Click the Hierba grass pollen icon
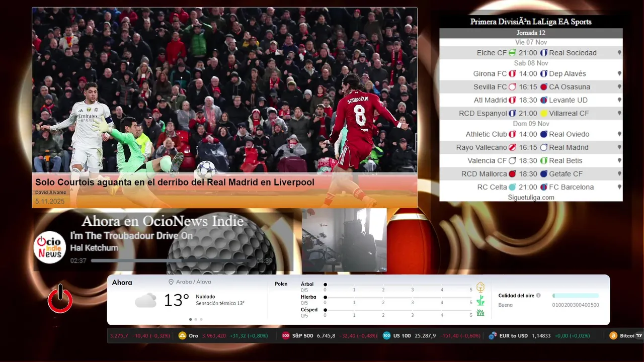The width and height of the screenshot is (644, 362). click(x=480, y=301)
